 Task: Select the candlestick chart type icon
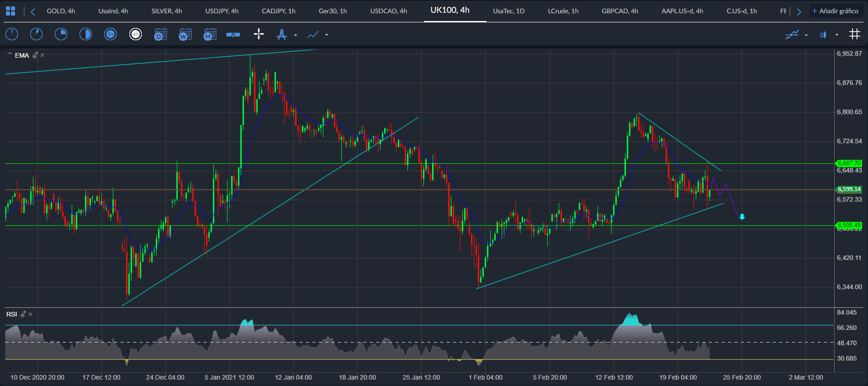(823, 35)
